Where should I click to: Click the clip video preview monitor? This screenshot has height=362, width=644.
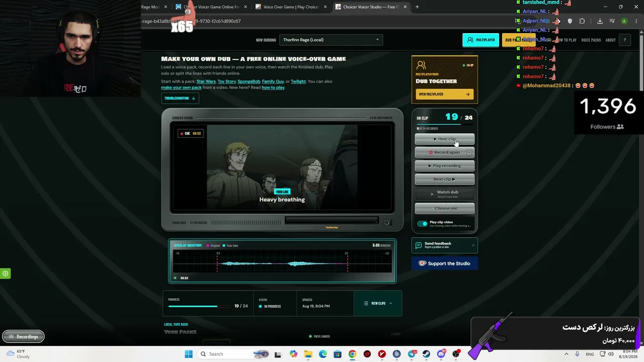pyautogui.click(x=282, y=168)
